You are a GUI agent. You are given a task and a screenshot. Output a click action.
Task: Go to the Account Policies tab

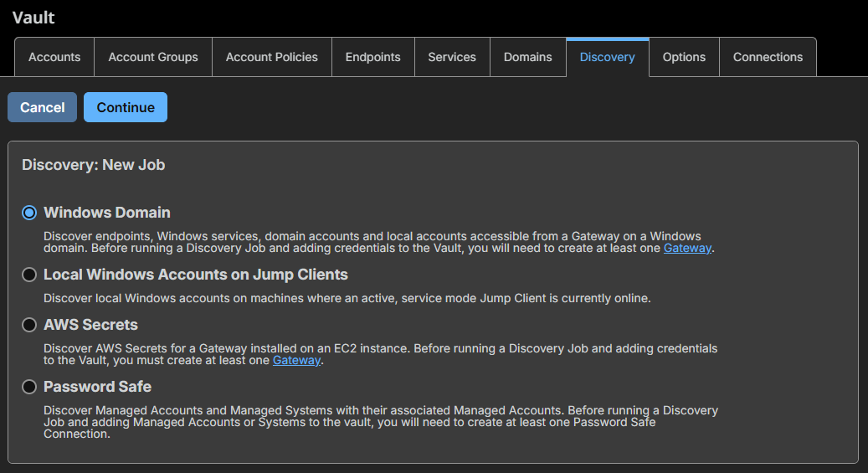point(272,57)
